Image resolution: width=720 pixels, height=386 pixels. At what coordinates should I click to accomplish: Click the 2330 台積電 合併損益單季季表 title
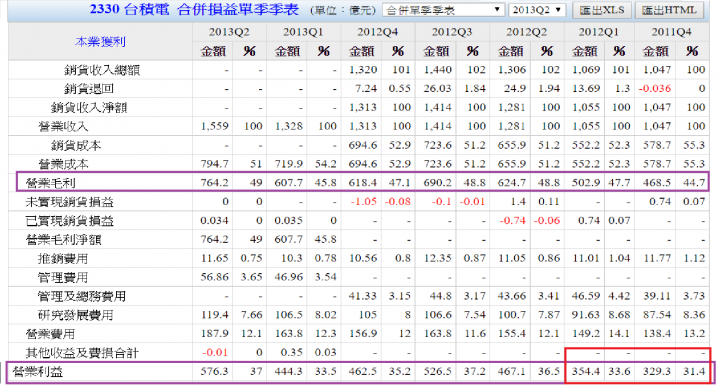pyautogui.click(x=194, y=10)
